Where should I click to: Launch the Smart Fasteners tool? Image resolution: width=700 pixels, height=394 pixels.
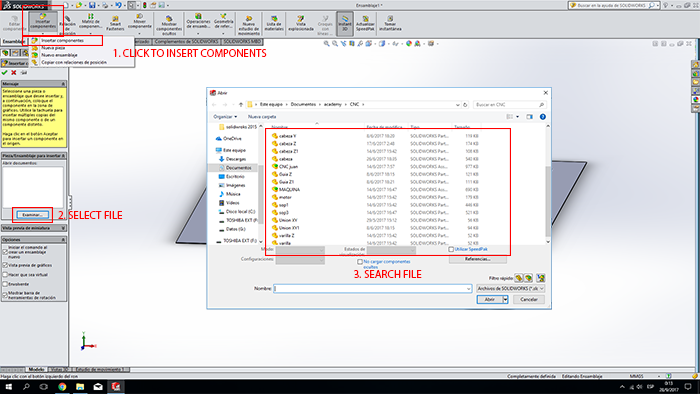tap(115, 23)
